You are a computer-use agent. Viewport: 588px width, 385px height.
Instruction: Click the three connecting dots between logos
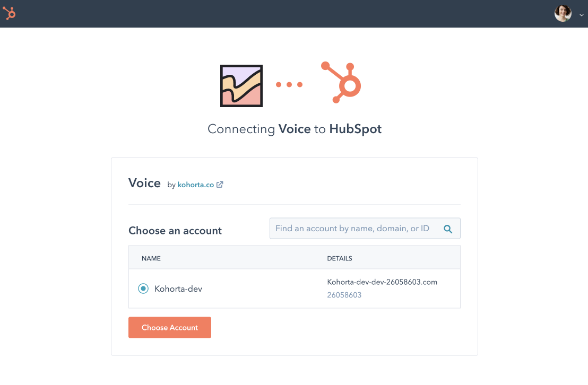289,85
